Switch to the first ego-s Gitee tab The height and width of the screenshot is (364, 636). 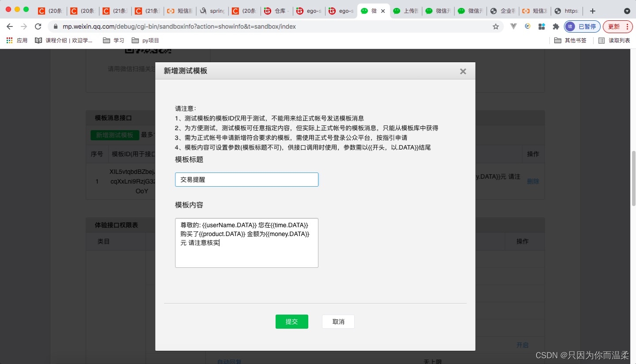tap(309, 11)
